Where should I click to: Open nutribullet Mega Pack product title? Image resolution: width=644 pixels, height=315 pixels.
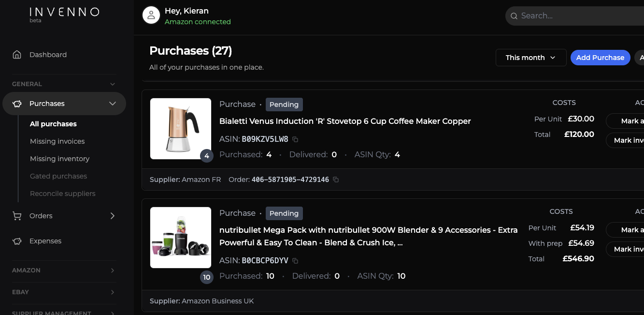368,236
